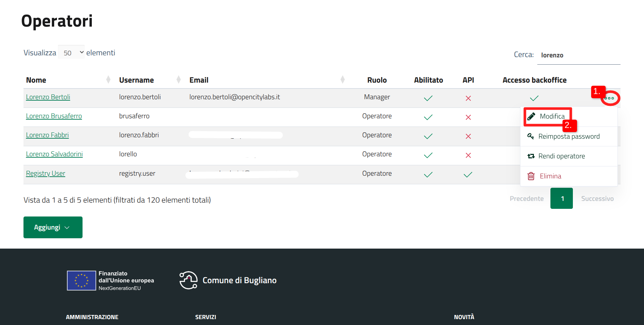Go to pagination page 1
The height and width of the screenshot is (325, 644).
point(561,198)
